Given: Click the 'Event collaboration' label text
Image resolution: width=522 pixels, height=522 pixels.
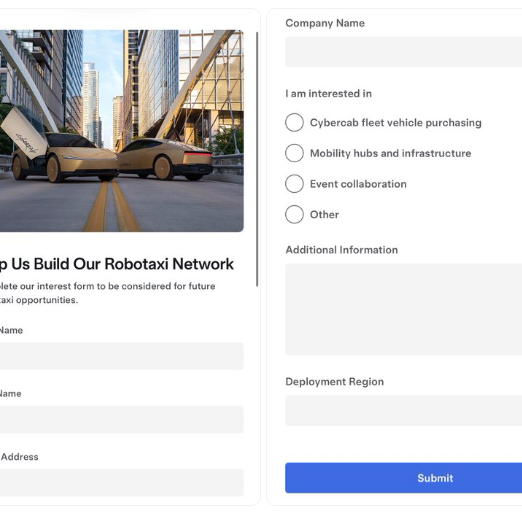Looking at the screenshot, I should 358,184.
